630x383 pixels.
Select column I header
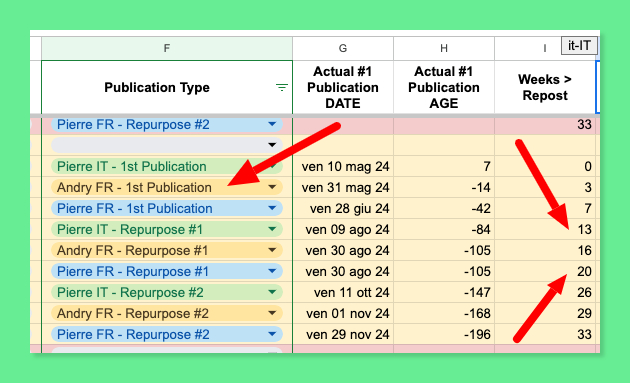(544, 48)
